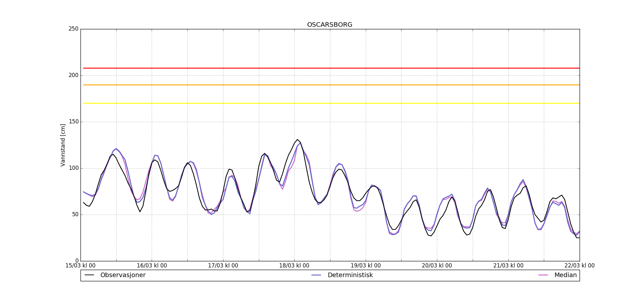Click the 16/03 kl 00 x-axis label
Viewport: 644px width, 290px height.
tap(152, 266)
